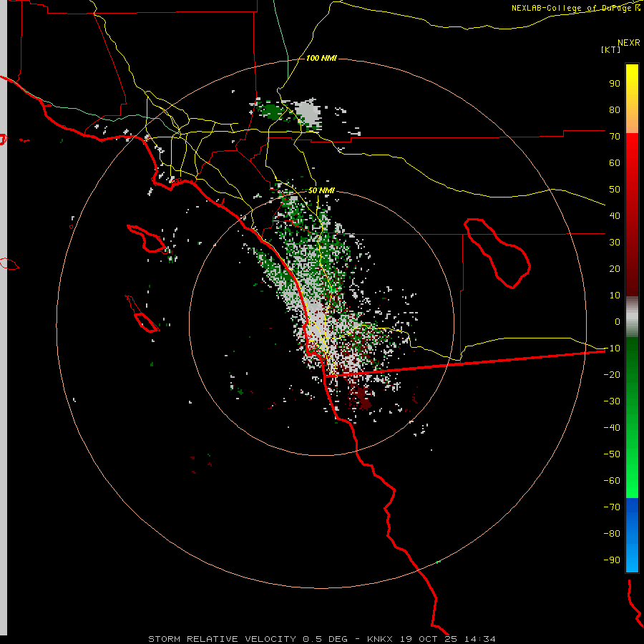Pick the blue bottom band of color bar
This screenshot has width=644, height=644.
click(632, 535)
